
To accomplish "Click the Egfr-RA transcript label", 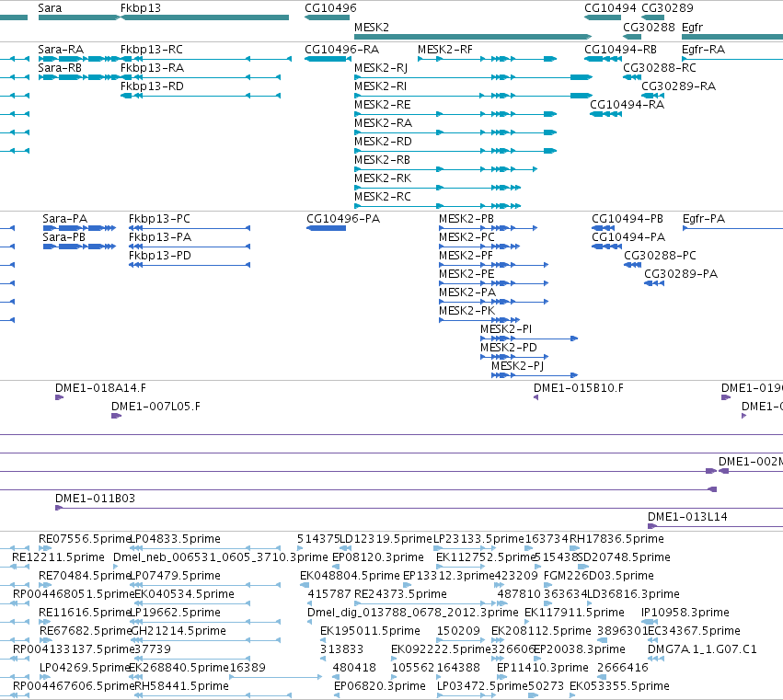I will [703, 50].
